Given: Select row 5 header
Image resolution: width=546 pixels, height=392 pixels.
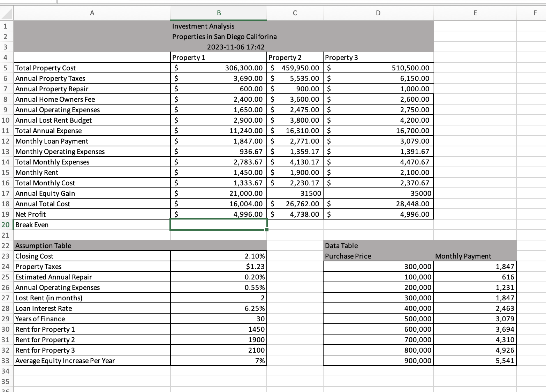Looking at the screenshot, I should pyautogui.click(x=6, y=68).
